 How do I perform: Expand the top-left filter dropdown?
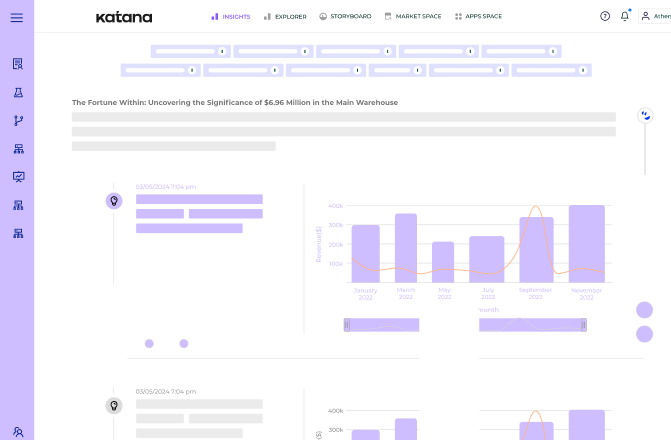pyautogui.click(x=191, y=51)
